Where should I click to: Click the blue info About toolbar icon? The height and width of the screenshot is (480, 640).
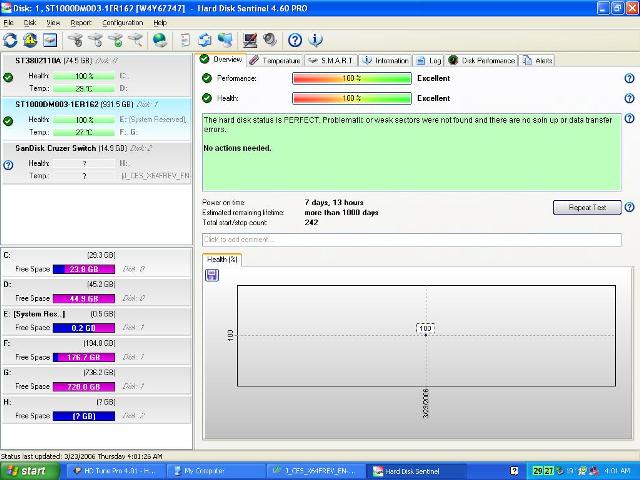pyautogui.click(x=315, y=40)
